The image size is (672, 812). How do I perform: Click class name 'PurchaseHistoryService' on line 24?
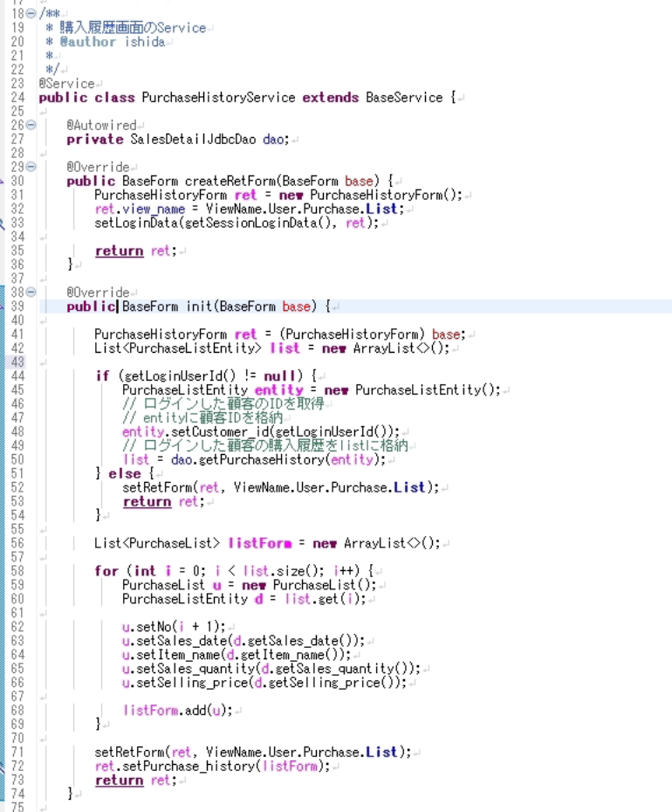coord(218,98)
